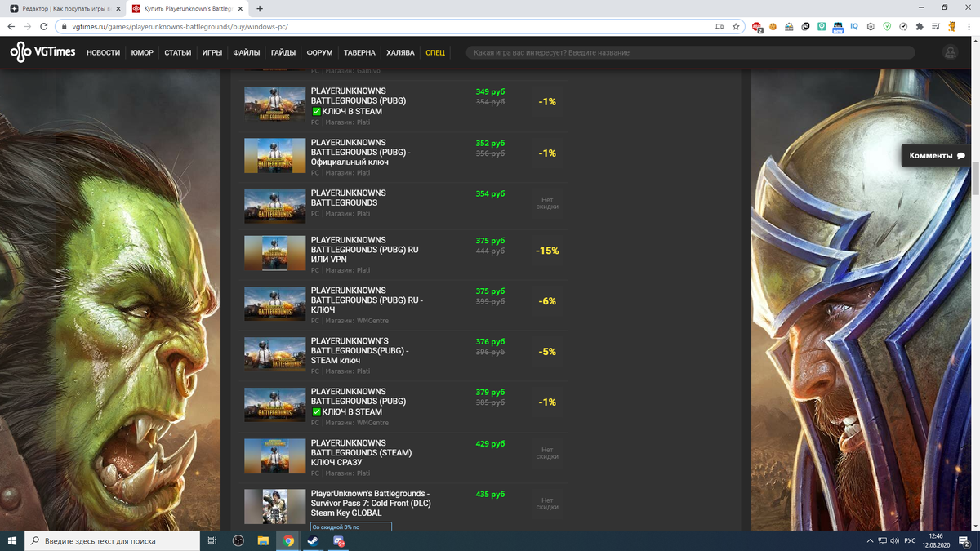Click the cookie extension icon
980x551 pixels.
(773, 26)
